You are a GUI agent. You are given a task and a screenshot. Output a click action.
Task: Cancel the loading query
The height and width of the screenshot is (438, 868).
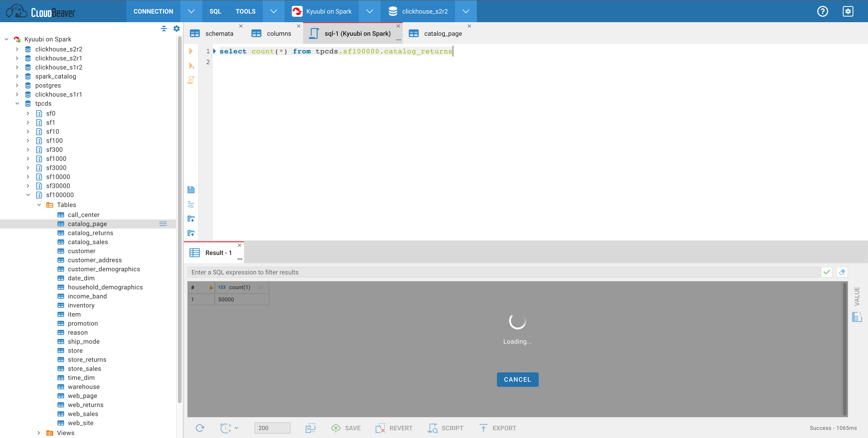(517, 379)
